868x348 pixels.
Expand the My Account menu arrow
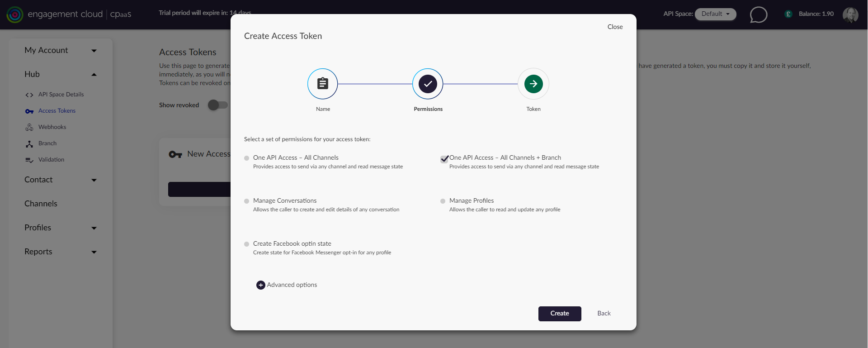point(94,51)
